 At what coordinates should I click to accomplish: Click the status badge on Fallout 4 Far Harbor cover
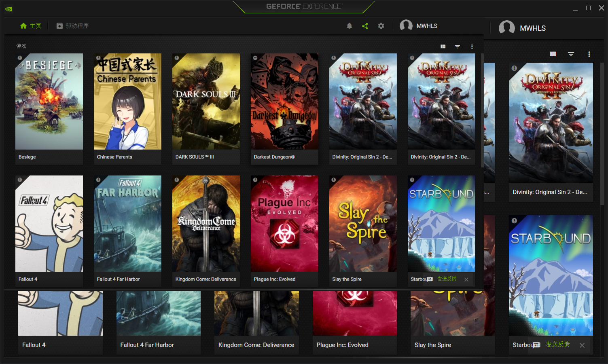tap(98, 180)
